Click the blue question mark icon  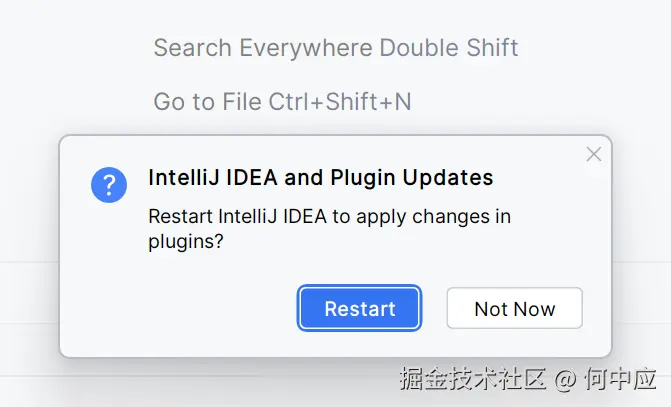click(109, 185)
